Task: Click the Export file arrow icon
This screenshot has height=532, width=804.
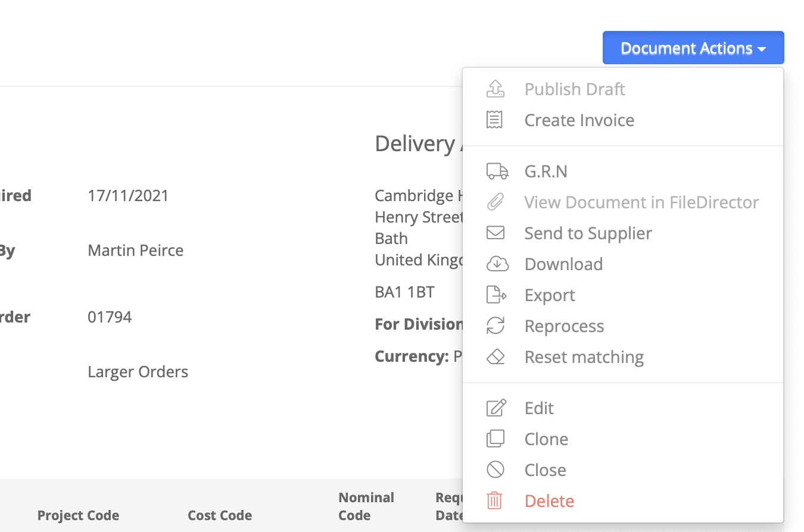Action: click(497, 295)
